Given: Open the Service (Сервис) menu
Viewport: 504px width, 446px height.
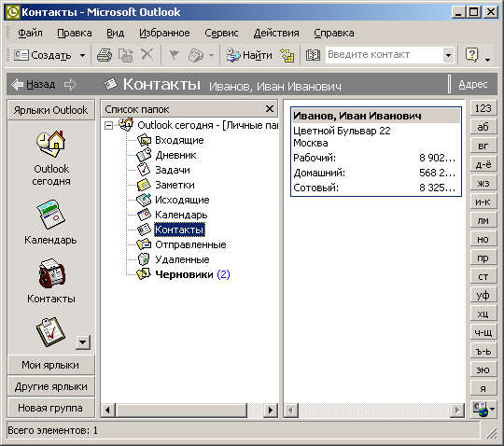Looking at the screenshot, I should tap(221, 33).
